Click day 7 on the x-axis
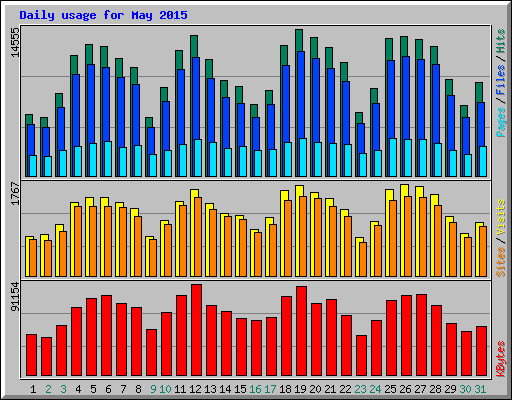The height and width of the screenshot is (400, 512). click(123, 389)
